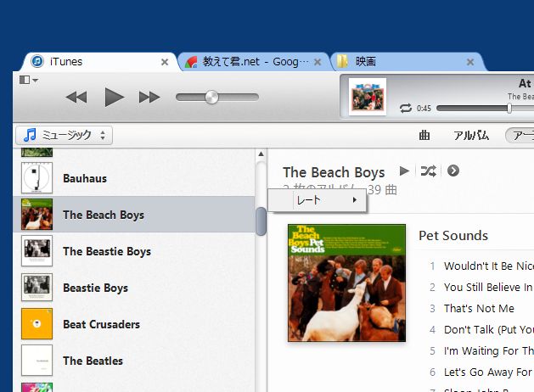Click the ミュージック music note icon
Screen dimensions: 534x392
[x=30, y=135]
